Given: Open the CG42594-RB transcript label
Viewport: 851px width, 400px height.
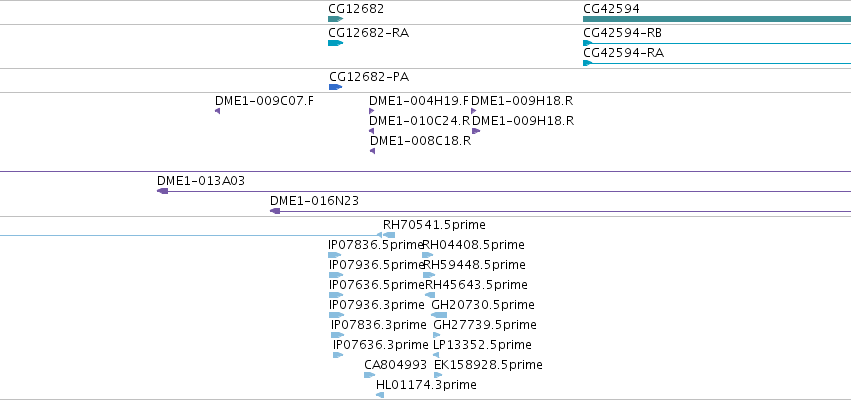Looking at the screenshot, I should [x=622, y=33].
